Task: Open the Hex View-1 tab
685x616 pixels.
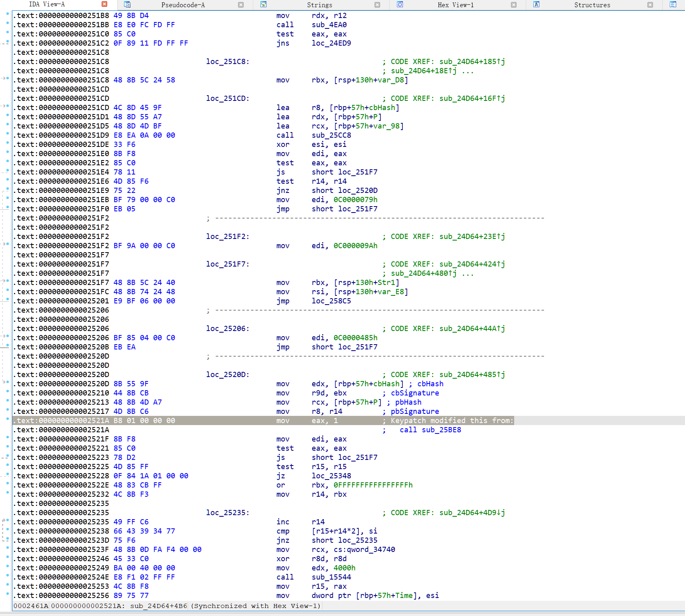Action: (455, 5)
